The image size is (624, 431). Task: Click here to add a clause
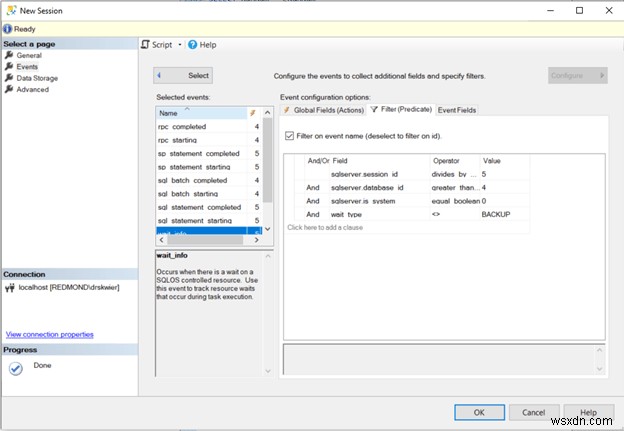click(x=325, y=228)
